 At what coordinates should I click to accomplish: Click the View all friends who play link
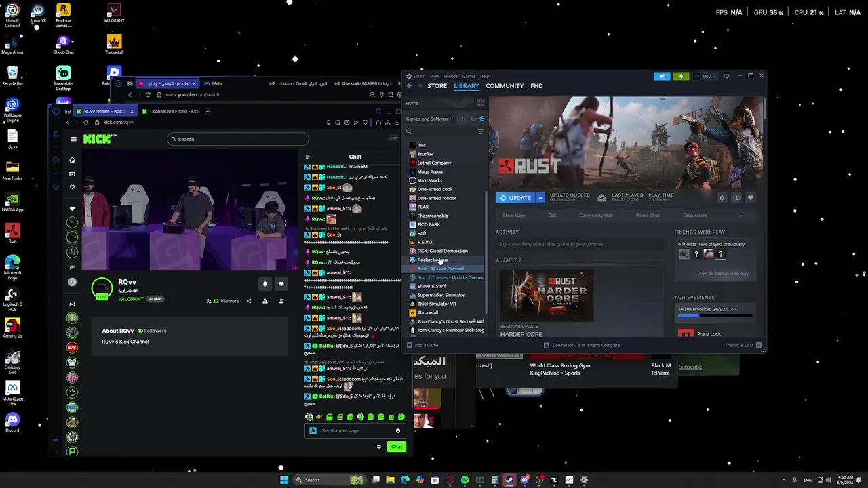(723, 274)
